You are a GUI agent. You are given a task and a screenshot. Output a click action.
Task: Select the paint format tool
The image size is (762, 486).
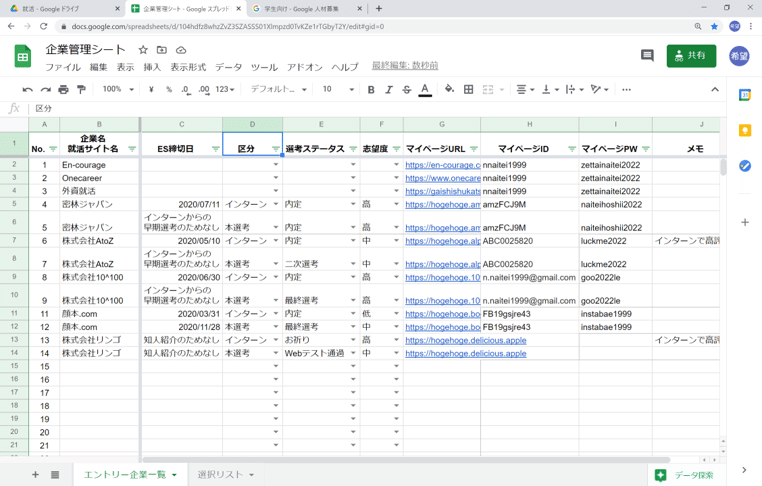tap(81, 89)
